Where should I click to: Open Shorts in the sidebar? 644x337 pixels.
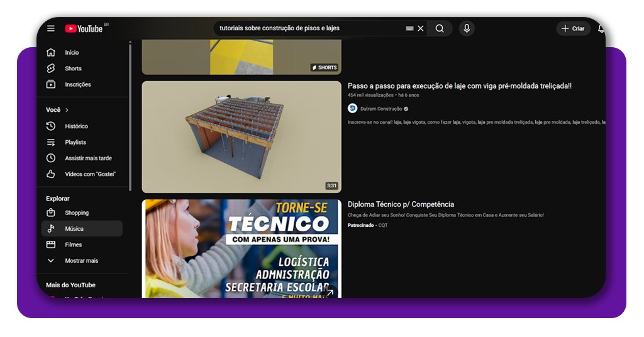(x=73, y=69)
